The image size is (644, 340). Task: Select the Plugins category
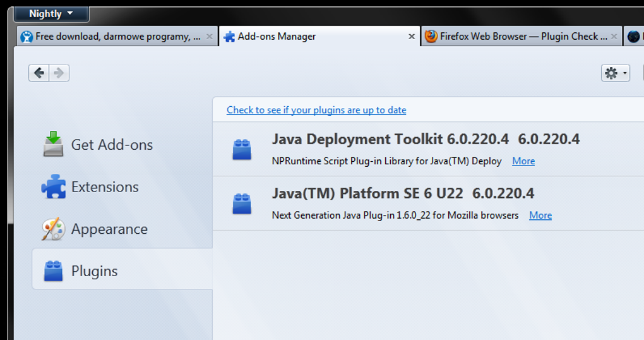pyautogui.click(x=122, y=269)
